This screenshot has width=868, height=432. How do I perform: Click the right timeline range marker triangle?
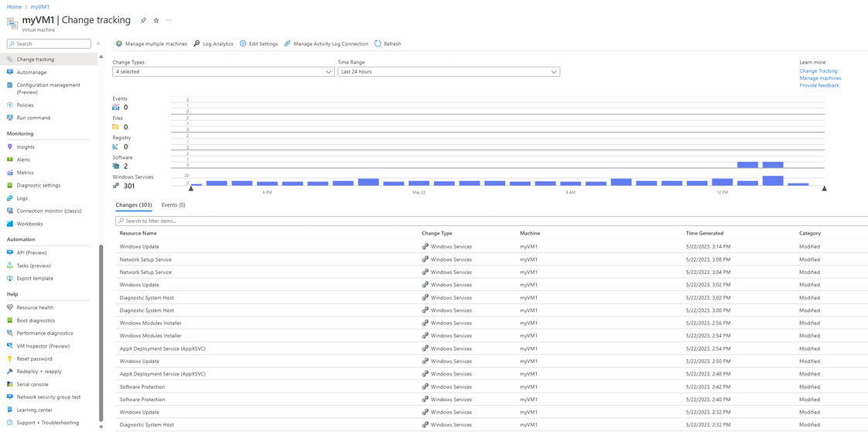point(824,189)
